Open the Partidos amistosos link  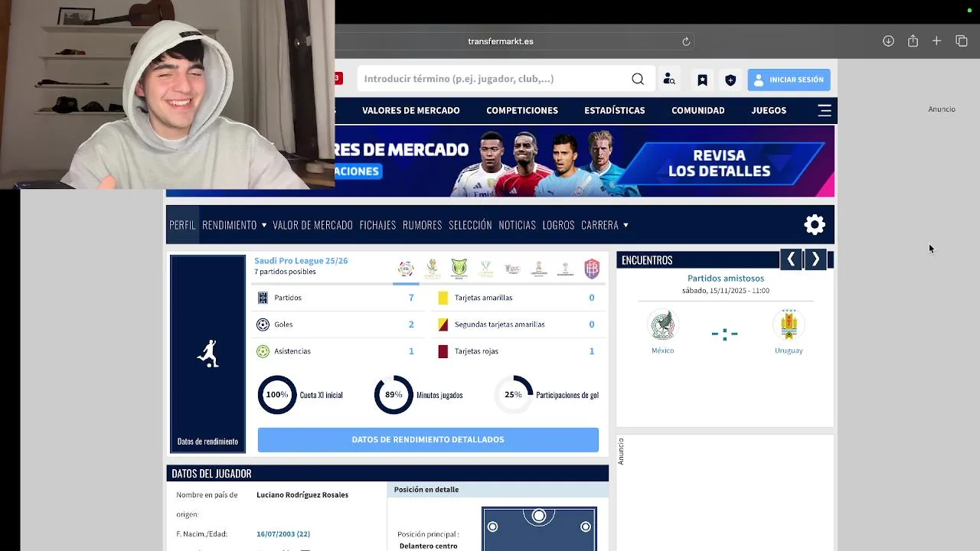pos(726,279)
